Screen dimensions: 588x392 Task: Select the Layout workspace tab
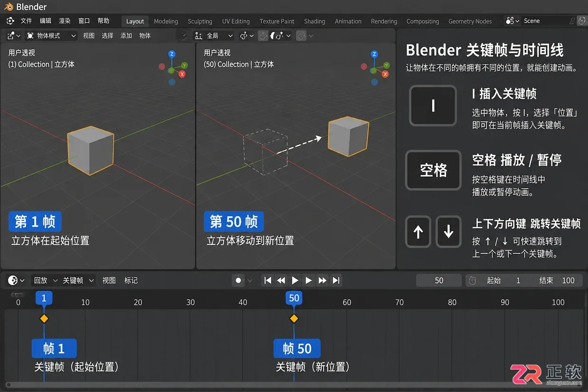[135, 21]
